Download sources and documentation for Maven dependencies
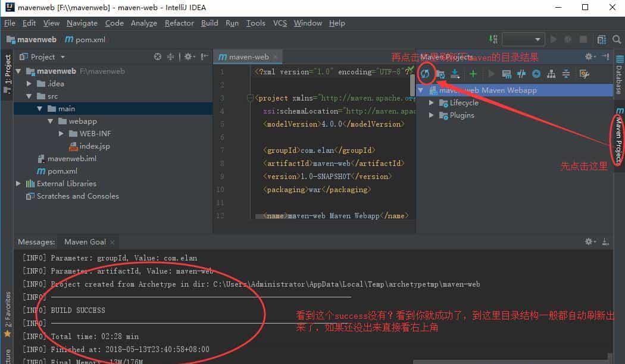This screenshot has height=364, width=625. click(455, 74)
